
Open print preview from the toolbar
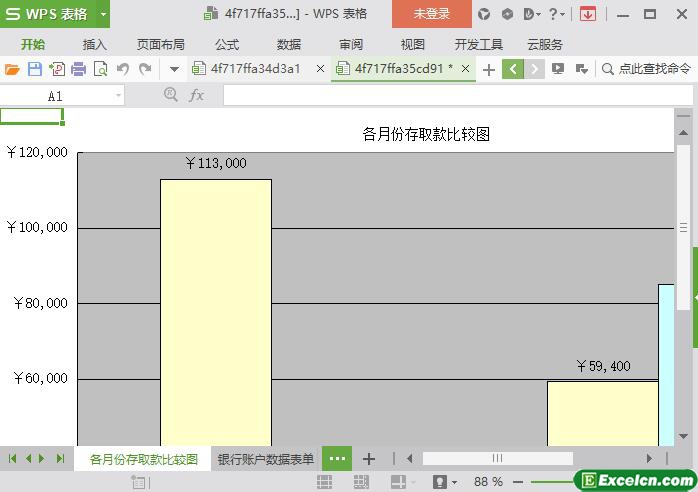101,69
